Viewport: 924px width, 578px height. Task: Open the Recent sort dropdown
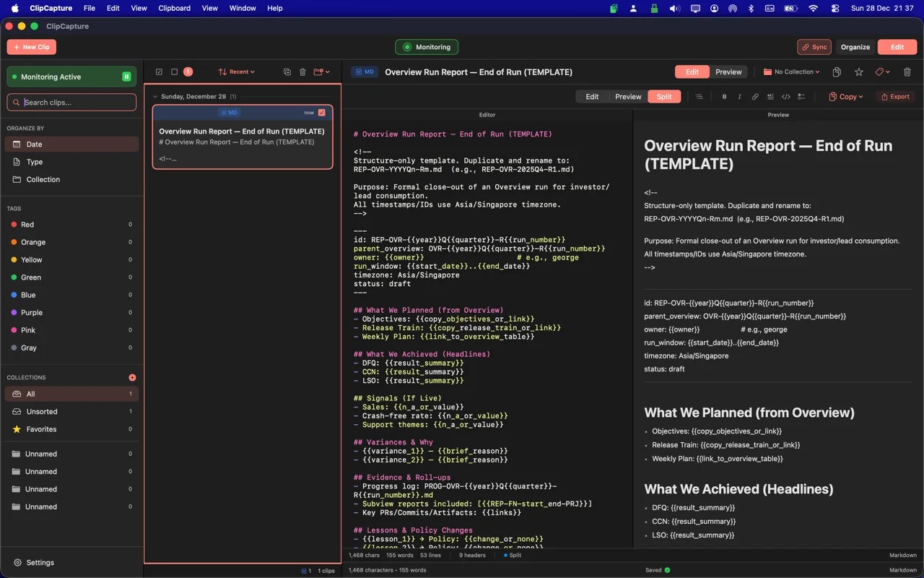(238, 72)
